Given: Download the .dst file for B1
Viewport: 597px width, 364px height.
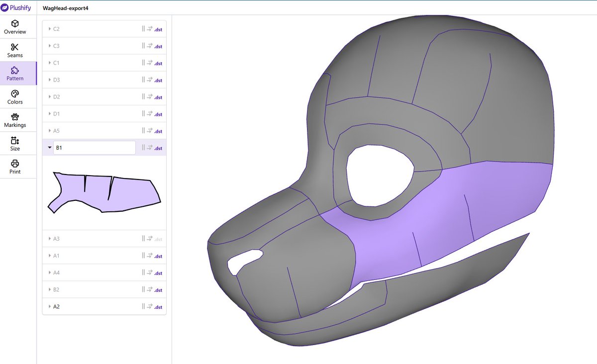Looking at the screenshot, I should [158, 148].
